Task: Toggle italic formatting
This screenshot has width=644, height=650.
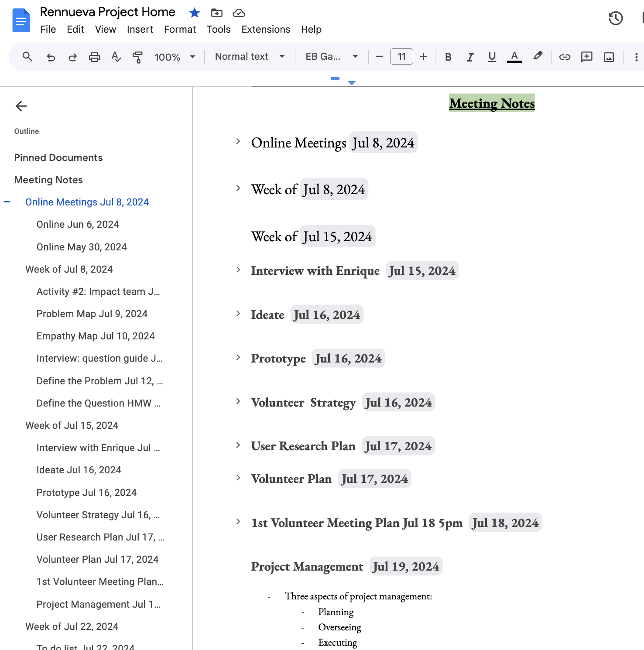Action: [x=470, y=57]
